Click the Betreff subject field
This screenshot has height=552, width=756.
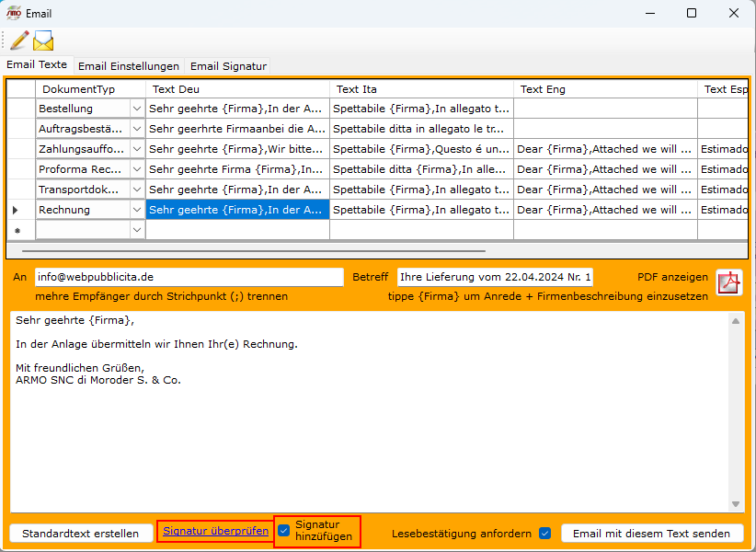(495, 277)
